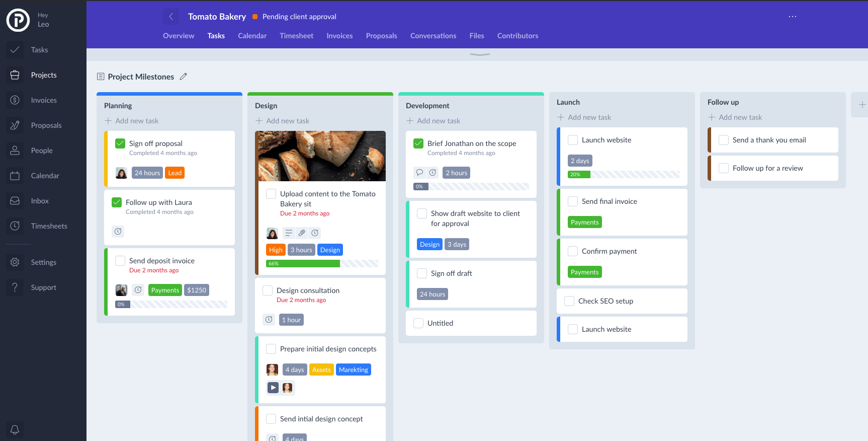Open Timesheets from the sidebar

coord(49,226)
